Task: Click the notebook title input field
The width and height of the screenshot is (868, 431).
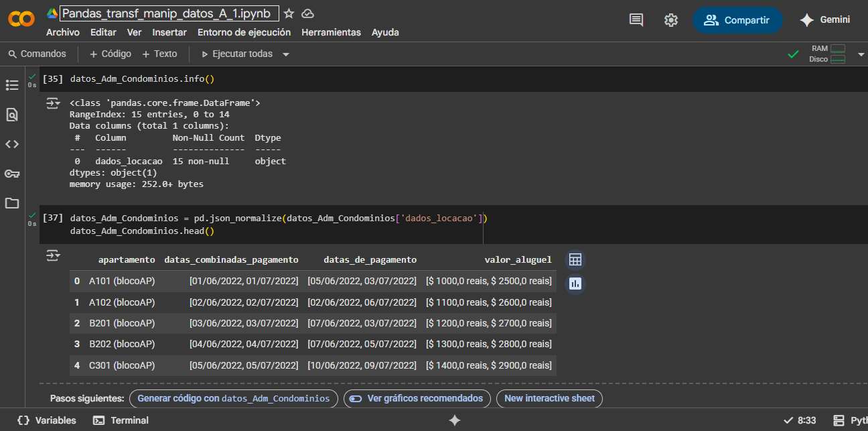Action: (x=169, y=13)
